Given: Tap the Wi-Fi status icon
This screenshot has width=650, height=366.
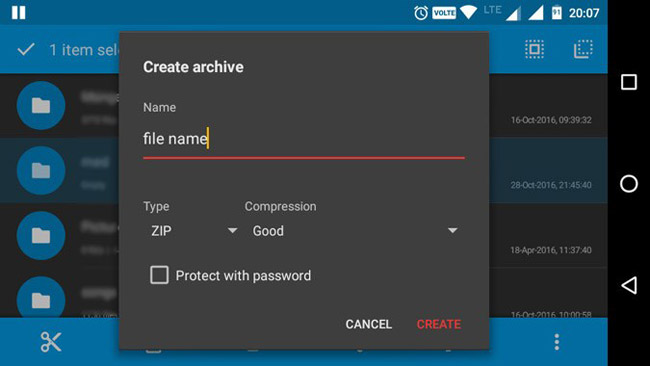Looking at the screenshot, I should click(468, 12).
